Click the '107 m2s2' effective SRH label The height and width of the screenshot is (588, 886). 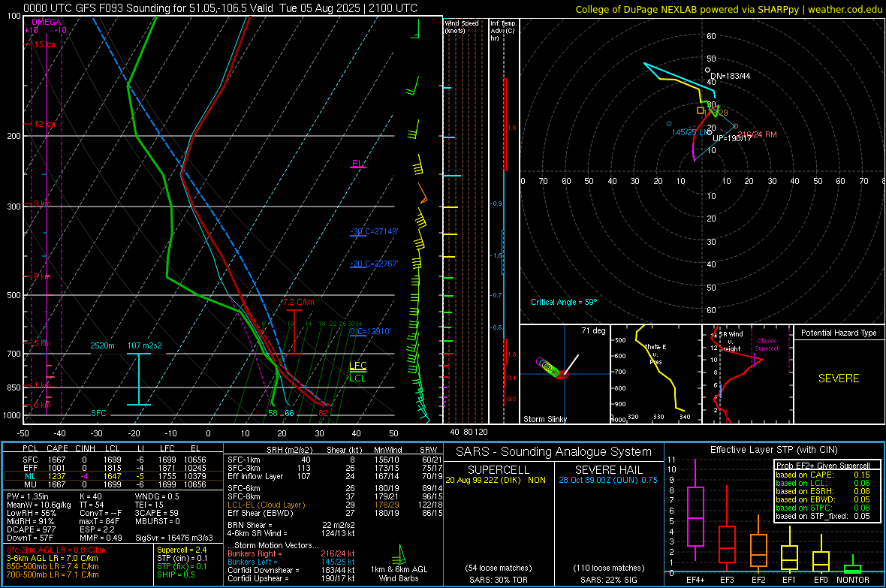(x=145, y=345)
